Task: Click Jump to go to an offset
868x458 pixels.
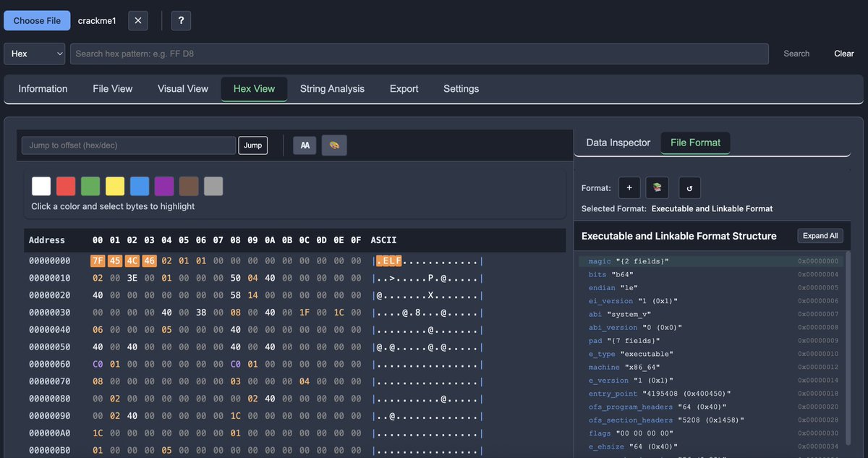Action: coord(252,145)
